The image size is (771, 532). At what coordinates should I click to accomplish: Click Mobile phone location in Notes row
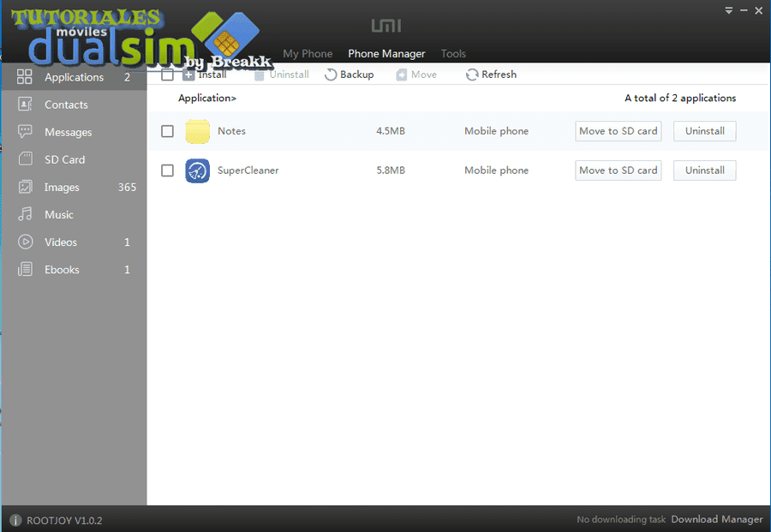click(x=496, y=131)
